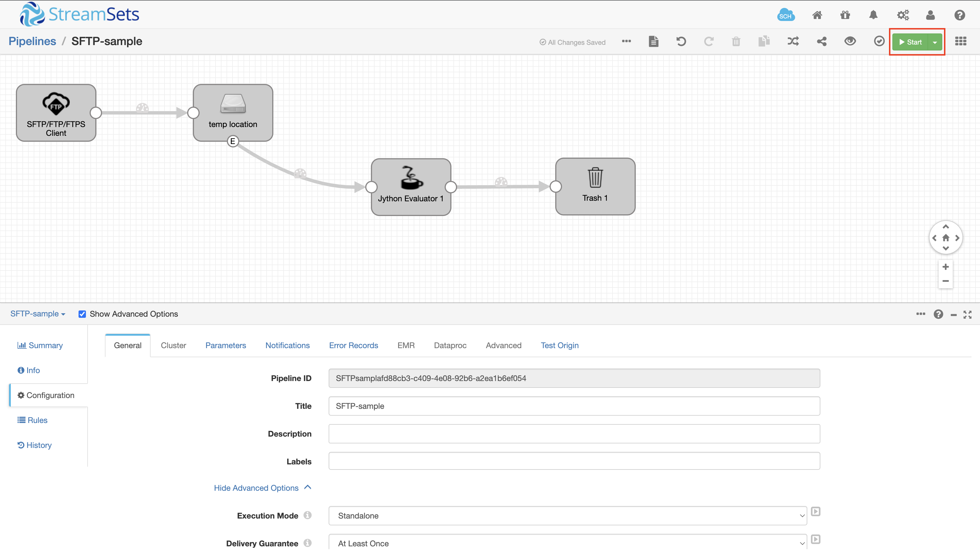Undo the last pipeline change

pos(681,41)
